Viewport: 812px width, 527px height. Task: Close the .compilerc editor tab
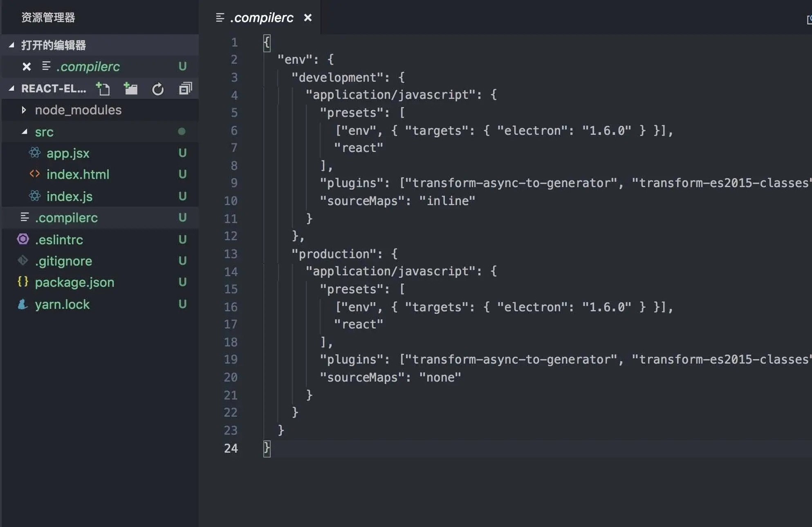point(308,18)
